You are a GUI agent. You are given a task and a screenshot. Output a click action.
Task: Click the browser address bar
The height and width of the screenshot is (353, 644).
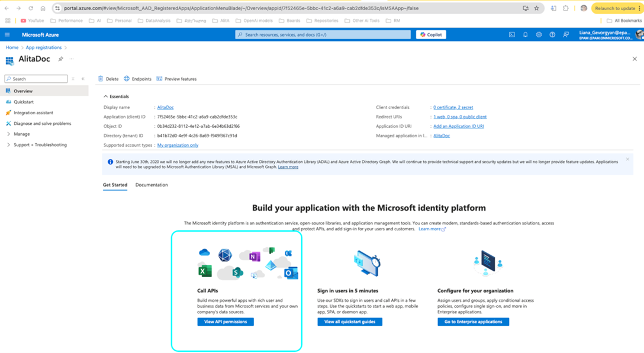tap(288, 8)
